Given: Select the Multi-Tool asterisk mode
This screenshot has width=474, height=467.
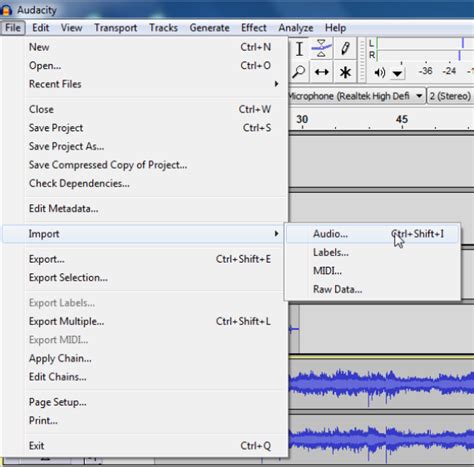Looking at the screenshot, I should (345, 72).
